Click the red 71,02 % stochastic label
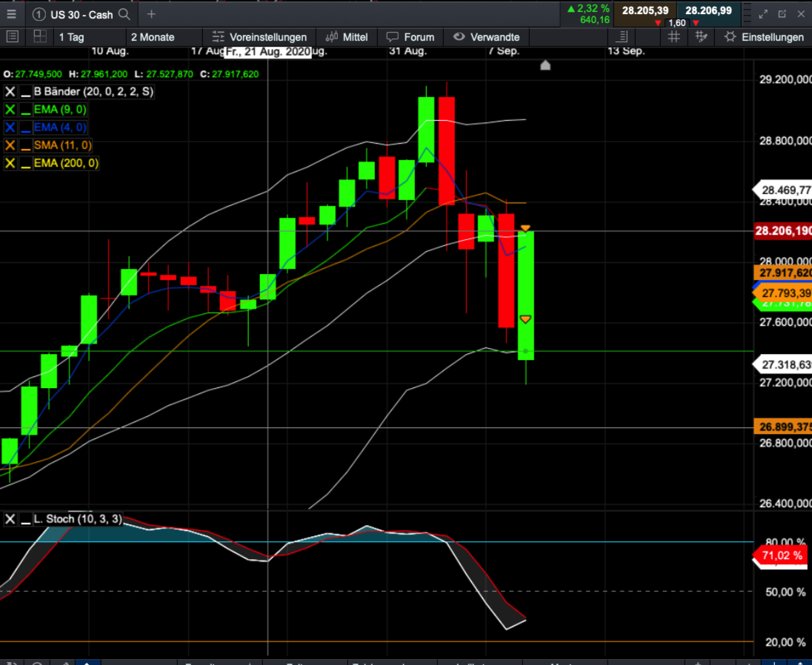This screenshot has width=812, height=665. click(x=779, y=555)
